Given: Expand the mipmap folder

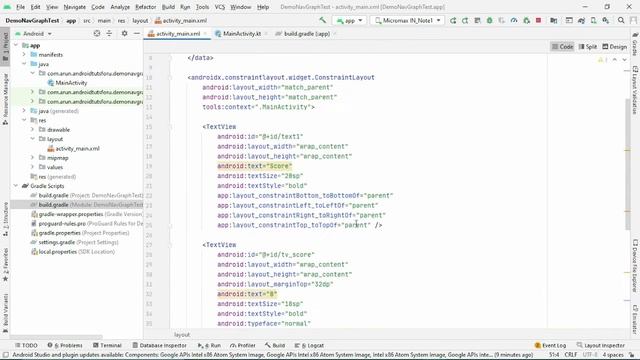Looking at the screenshot, I should point(32,158).
